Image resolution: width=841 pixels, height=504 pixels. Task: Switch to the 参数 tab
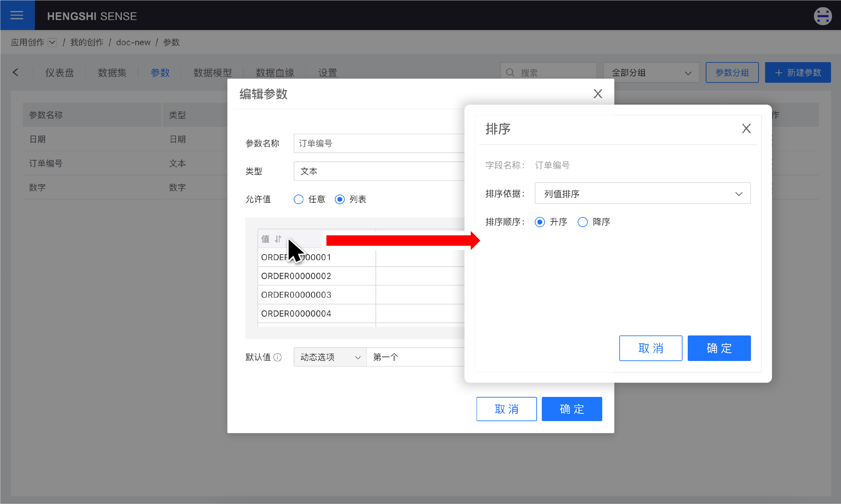pos(160,73)
